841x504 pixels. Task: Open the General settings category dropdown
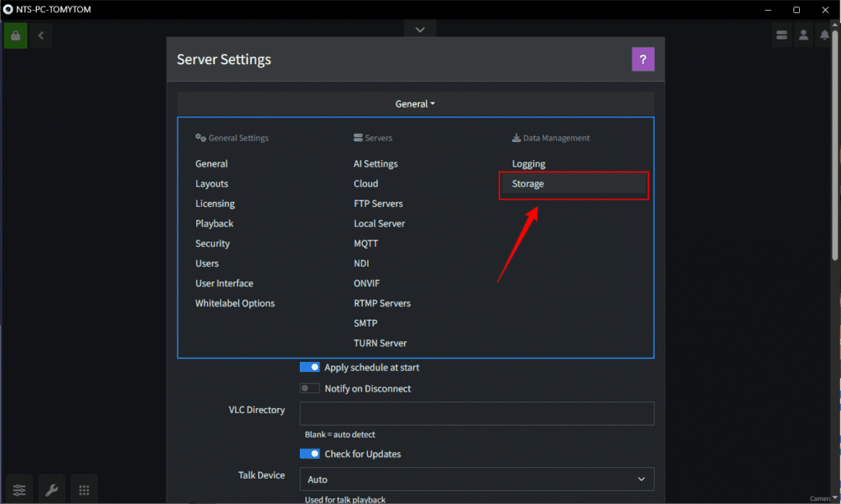[x=415, y=103]
